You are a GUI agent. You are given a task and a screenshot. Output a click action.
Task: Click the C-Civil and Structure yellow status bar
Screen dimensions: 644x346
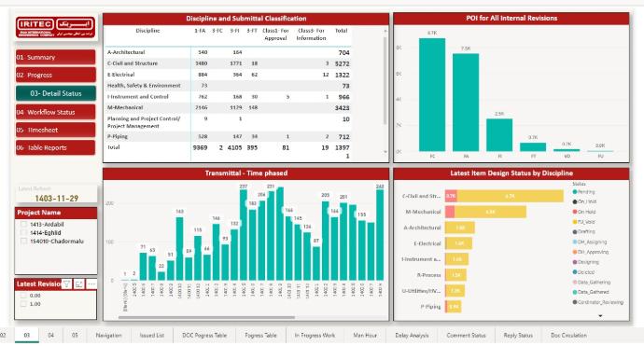511,196
